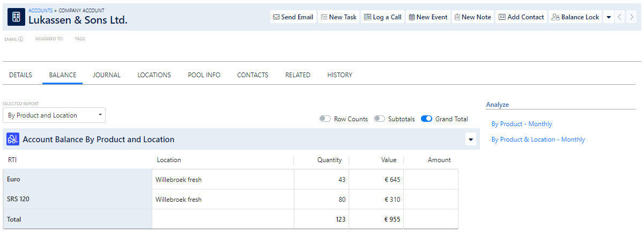
Task: Enable the Subtotals switch
Action: pyautogui.click(x=380, y=119)
